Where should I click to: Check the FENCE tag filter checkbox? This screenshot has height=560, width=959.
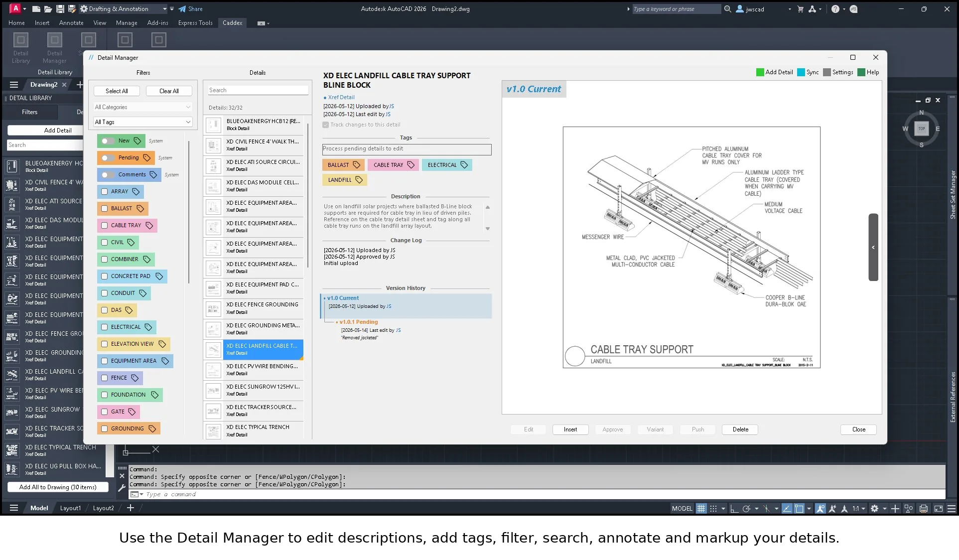(x=104, y=378)
